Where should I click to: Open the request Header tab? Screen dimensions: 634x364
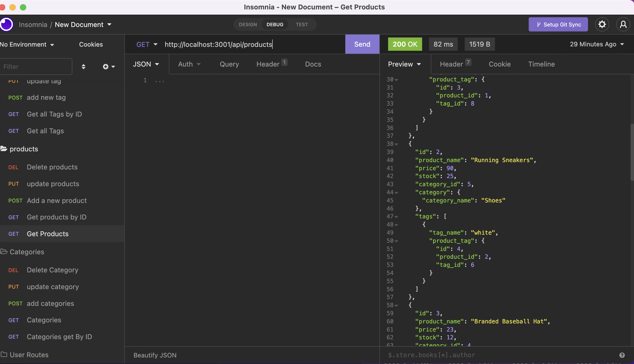click(x=272, y=64)
